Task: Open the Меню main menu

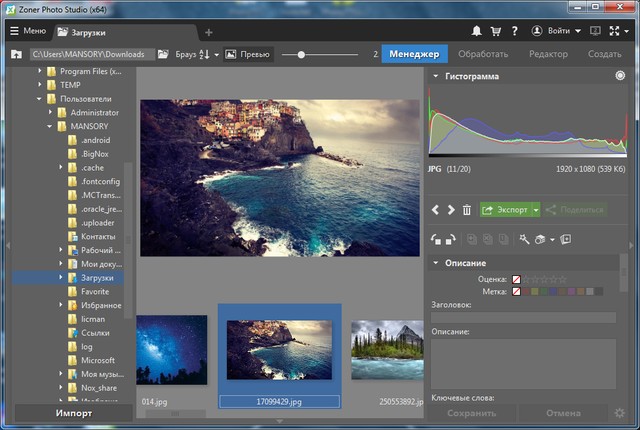Action: [x=27, y=32]
